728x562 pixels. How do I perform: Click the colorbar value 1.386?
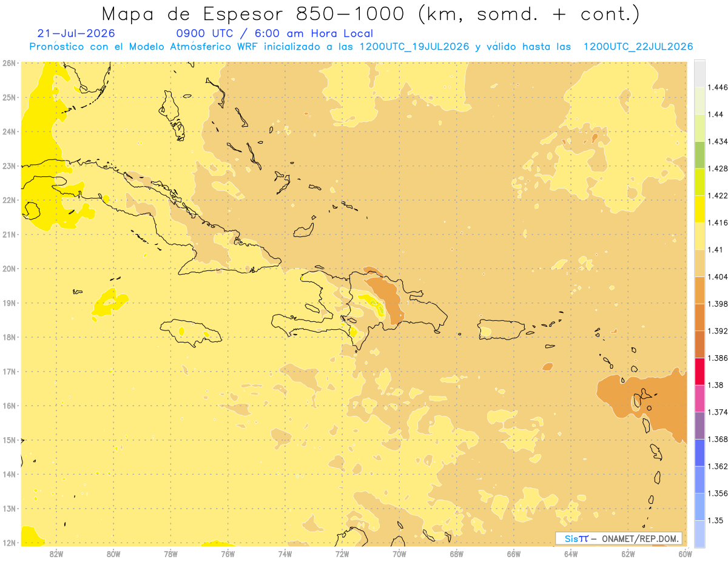(718, 358)
